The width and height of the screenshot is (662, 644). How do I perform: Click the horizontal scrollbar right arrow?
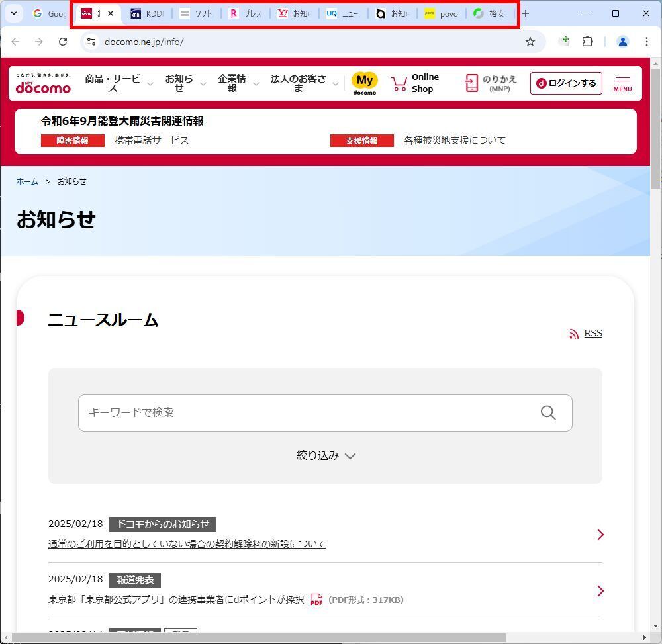click(645, 637)
